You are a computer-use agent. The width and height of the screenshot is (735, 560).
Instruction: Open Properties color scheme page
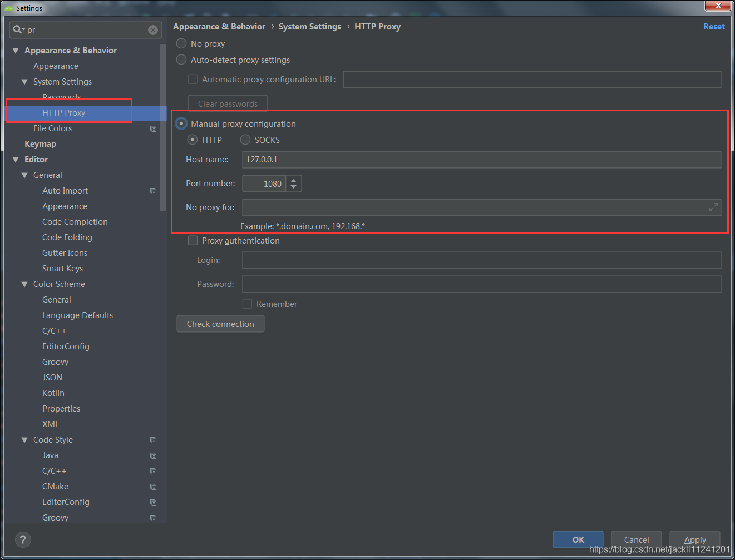point(61,409)
